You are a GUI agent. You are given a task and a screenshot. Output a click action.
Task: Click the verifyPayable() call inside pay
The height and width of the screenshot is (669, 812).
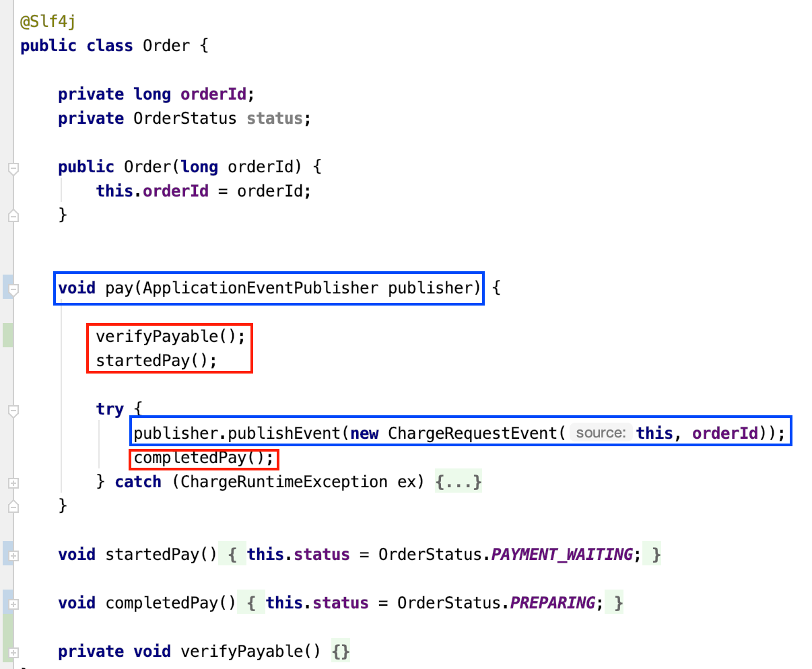[171, 337]
